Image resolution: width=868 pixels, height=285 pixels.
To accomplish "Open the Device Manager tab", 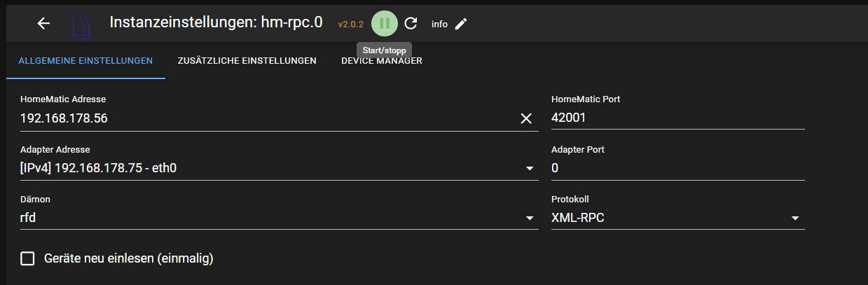I will pos(382,61).
